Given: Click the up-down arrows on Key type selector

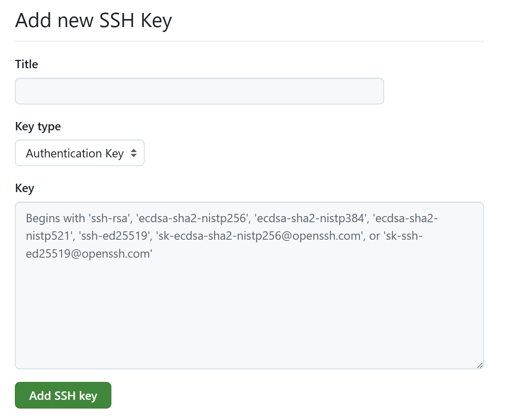Looking at the screenshot, I should [x=134, y=153].
